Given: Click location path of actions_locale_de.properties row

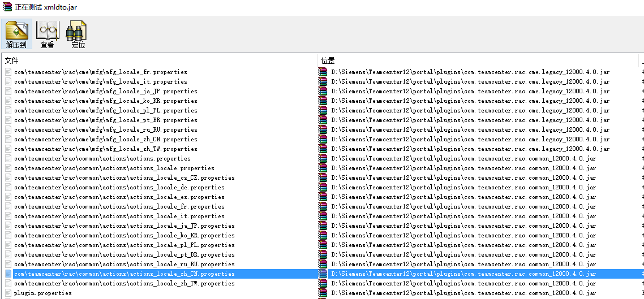Looking at the screenshot, I should pos(463,188).
